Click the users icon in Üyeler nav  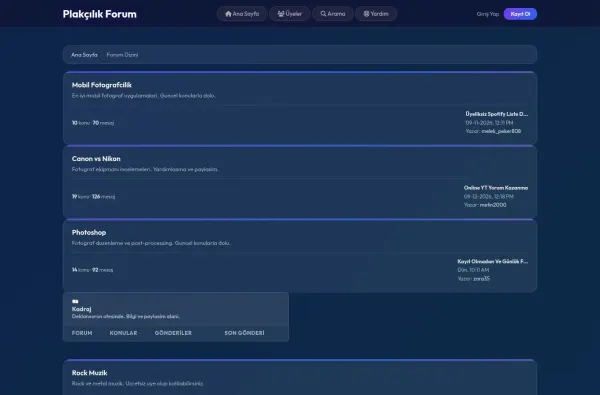[x=281, y=14]
